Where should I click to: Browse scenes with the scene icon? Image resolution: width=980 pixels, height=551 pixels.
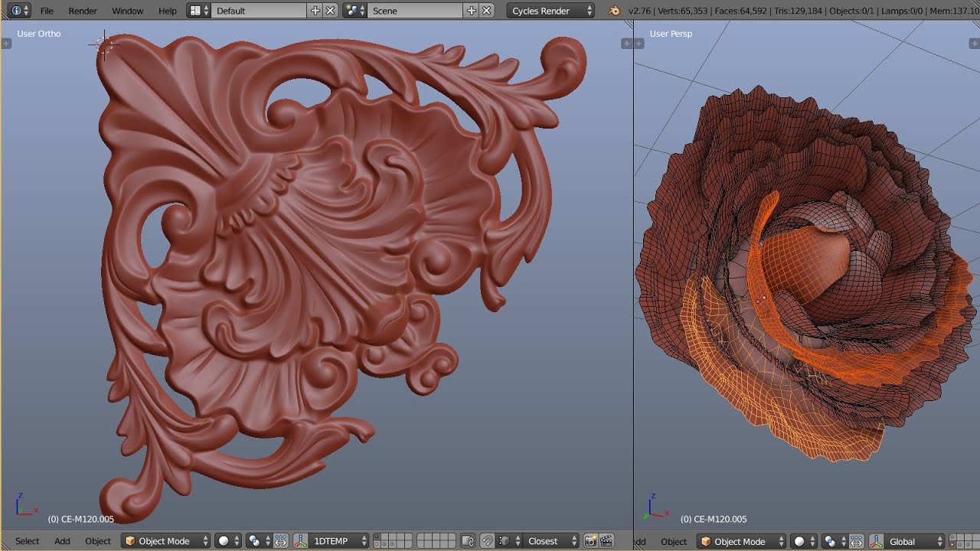[354, 11]
